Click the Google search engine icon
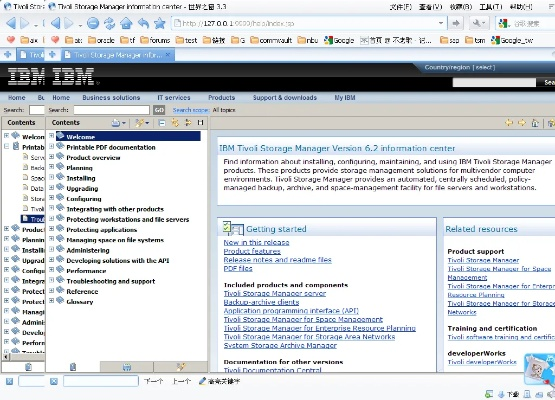This screenshot has width=555, height=400. coord(503,23)
